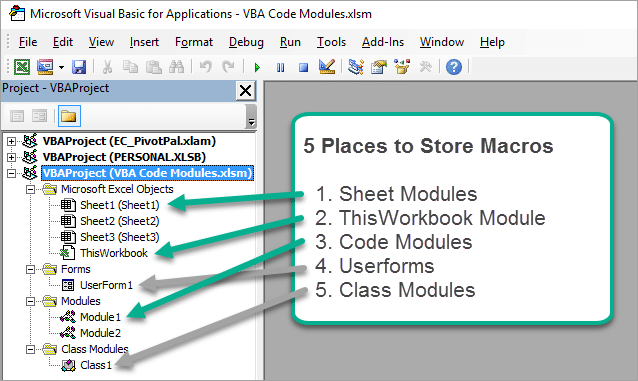
Task: Click the Cut scissors icon
Action: click(107, 67)
